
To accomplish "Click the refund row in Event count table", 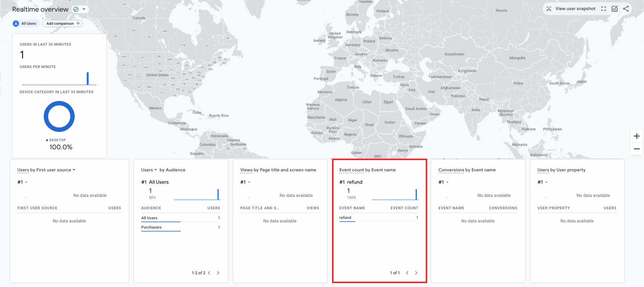I will click(345, 218).
